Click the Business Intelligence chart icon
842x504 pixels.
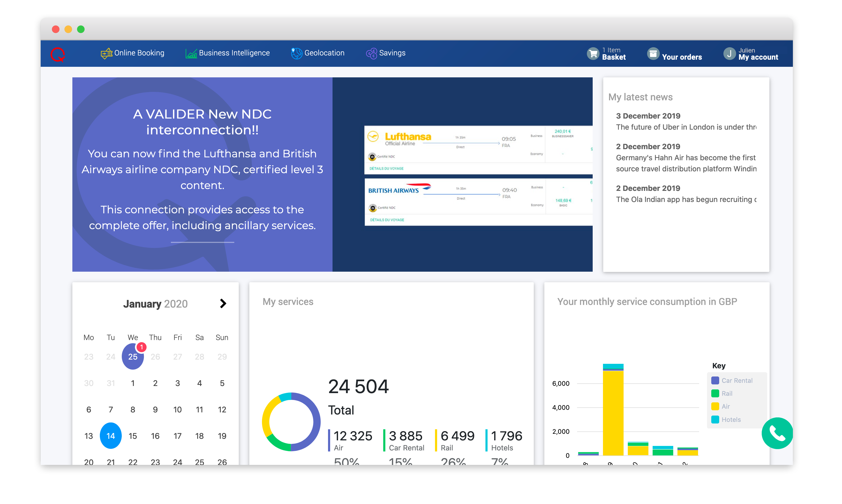click(x=191, y=53)
